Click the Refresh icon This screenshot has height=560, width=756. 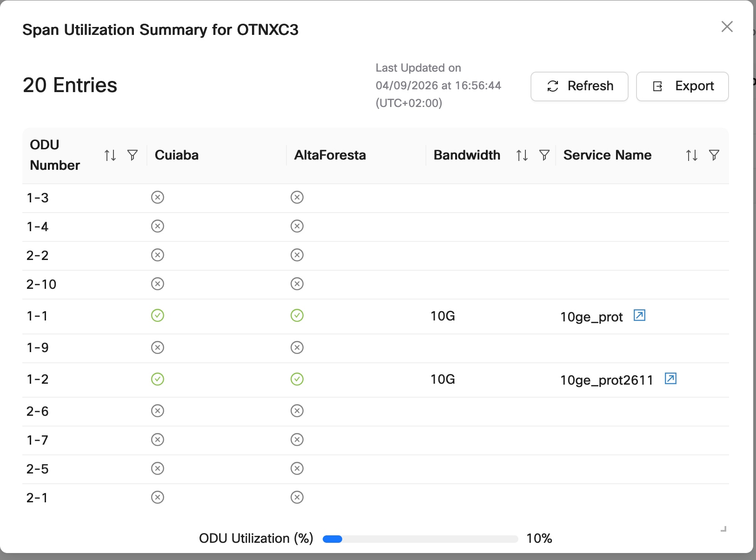pyautogui.click(x=553, y=86)
